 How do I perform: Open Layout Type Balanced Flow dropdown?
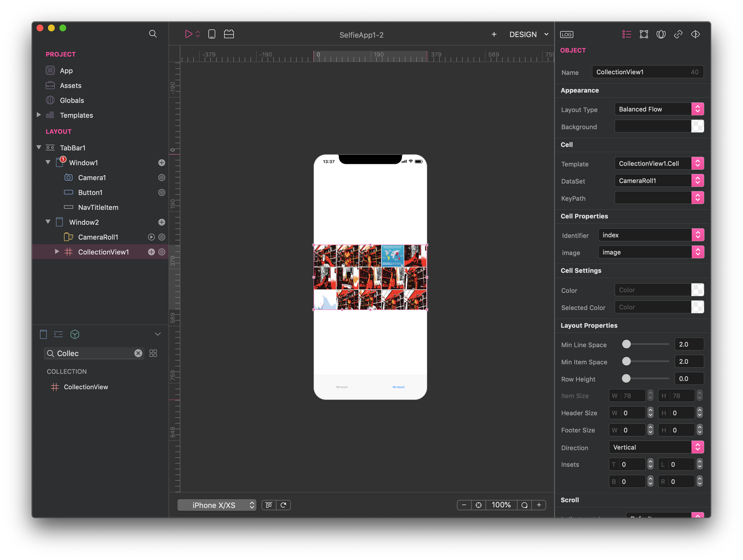[x=659, y=109]
